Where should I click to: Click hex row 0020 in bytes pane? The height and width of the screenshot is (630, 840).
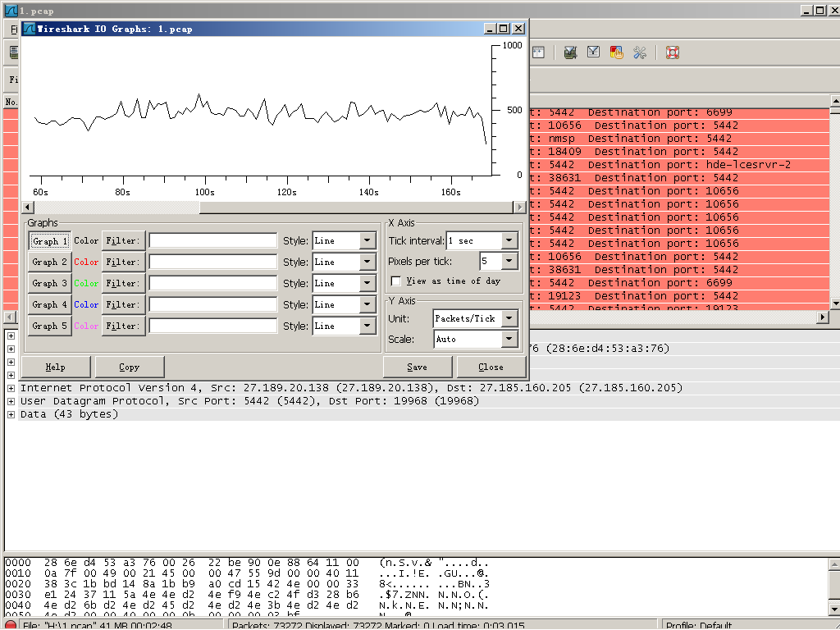tap(246, 584)
